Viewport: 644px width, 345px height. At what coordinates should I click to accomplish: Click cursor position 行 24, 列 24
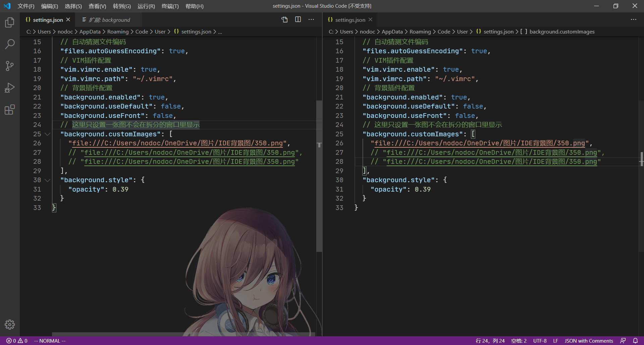point(490,341)
